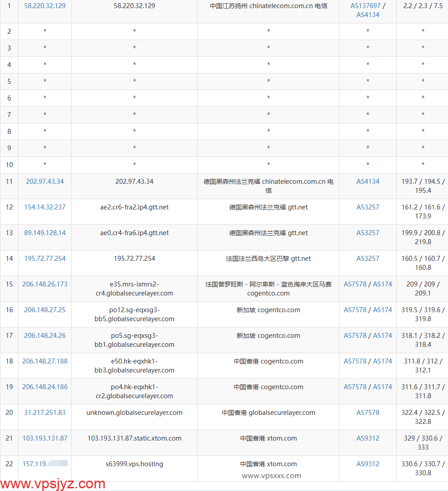This screenshot has height=491, width=448.
Task: Select latency 329 / 330.6 / 333
Action: coord(423,443)
